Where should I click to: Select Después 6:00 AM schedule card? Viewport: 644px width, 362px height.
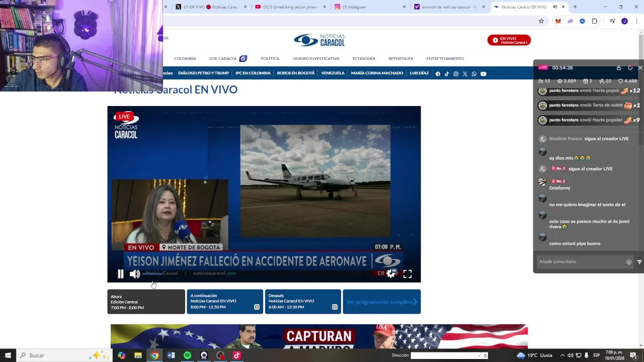[303, 302]
